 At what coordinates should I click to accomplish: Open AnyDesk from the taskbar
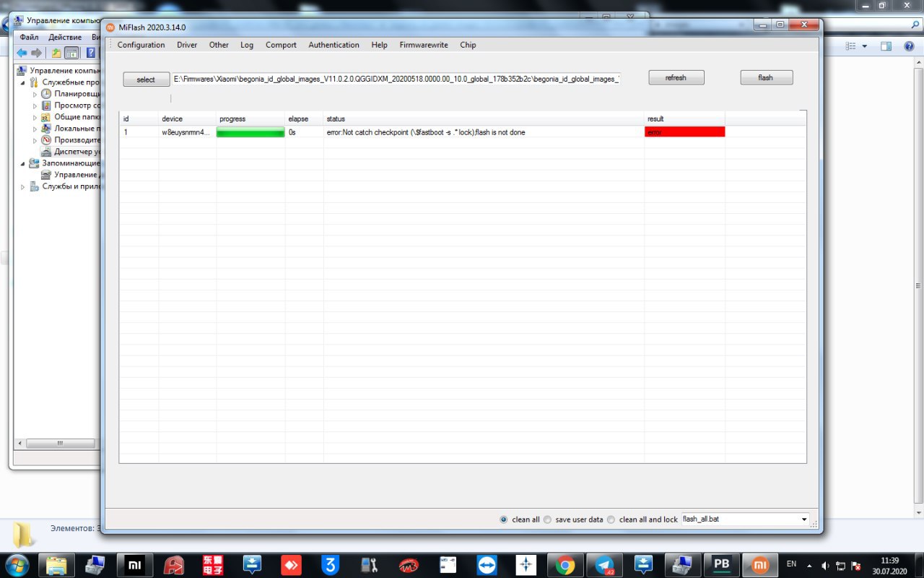pos(291,565)
